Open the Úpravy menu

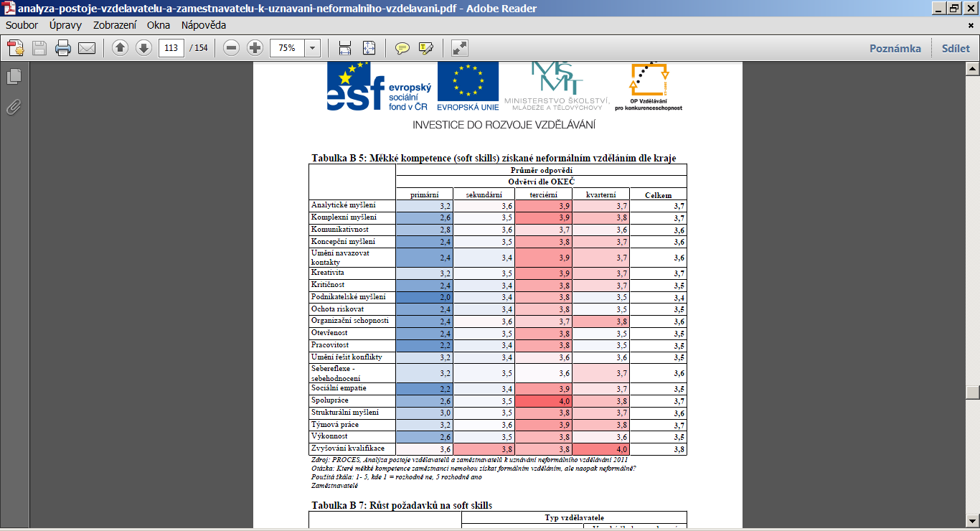[66, 25]
